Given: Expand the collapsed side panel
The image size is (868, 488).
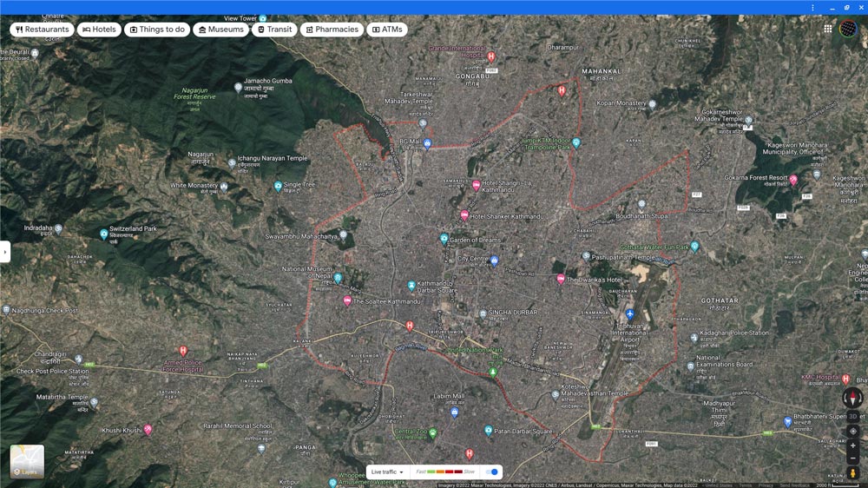Looking at the screenshot, I should click(5, 252).
